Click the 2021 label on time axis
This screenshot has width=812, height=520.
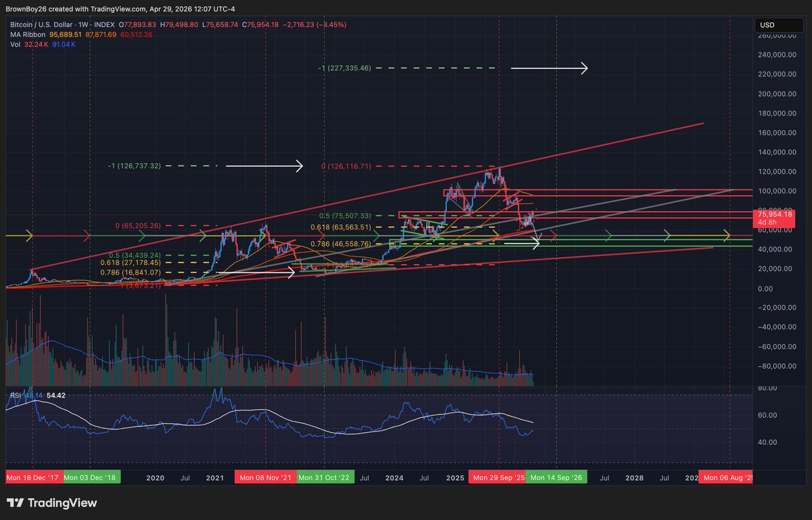click(215, 477)
